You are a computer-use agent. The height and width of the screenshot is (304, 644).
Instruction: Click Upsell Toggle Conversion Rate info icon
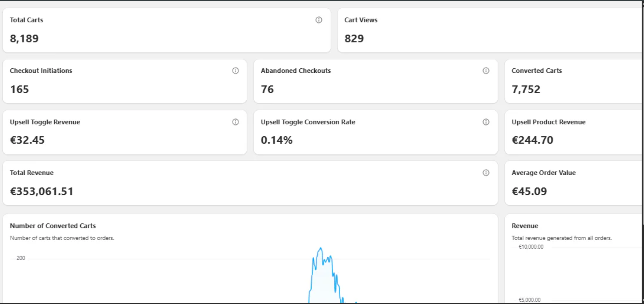pos(486,122)
